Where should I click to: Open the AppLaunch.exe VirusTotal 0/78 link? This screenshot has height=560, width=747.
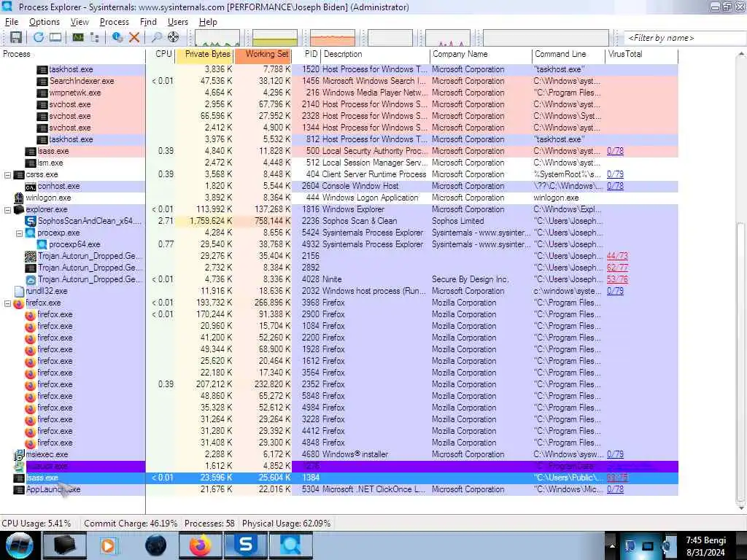[x=615, y=489]
